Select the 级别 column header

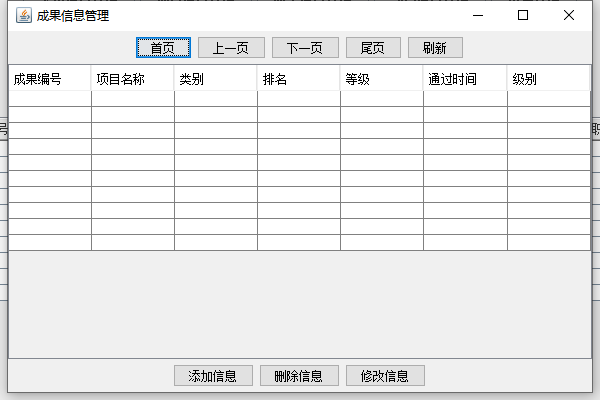pos(549,79)
